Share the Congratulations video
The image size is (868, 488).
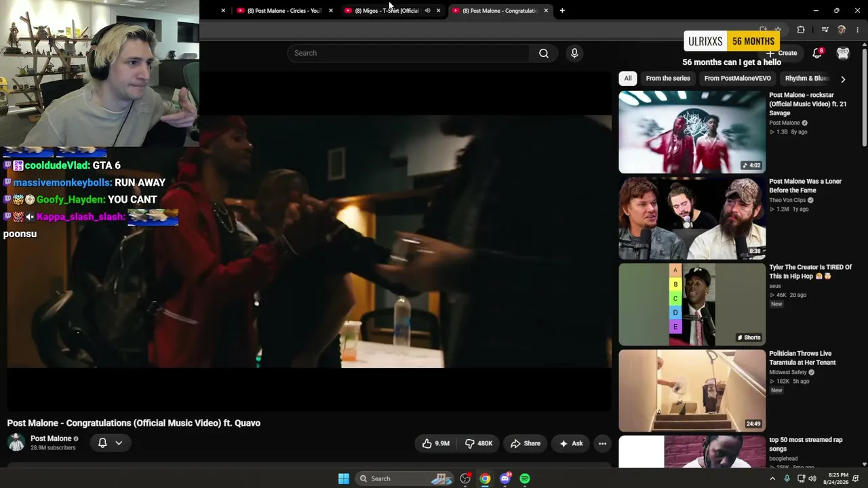(x=525, y=443)
